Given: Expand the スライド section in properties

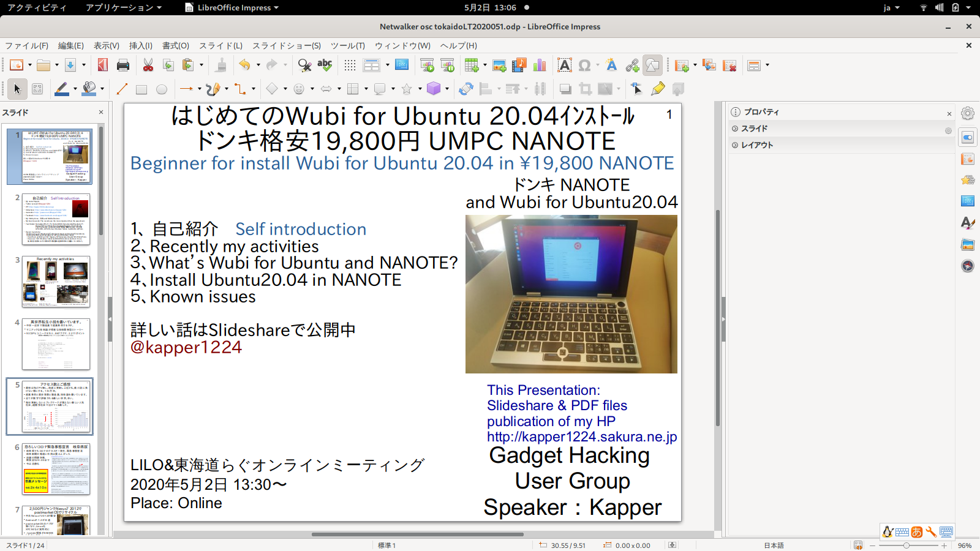Looking at the screenshot, I should pos(754,129).
